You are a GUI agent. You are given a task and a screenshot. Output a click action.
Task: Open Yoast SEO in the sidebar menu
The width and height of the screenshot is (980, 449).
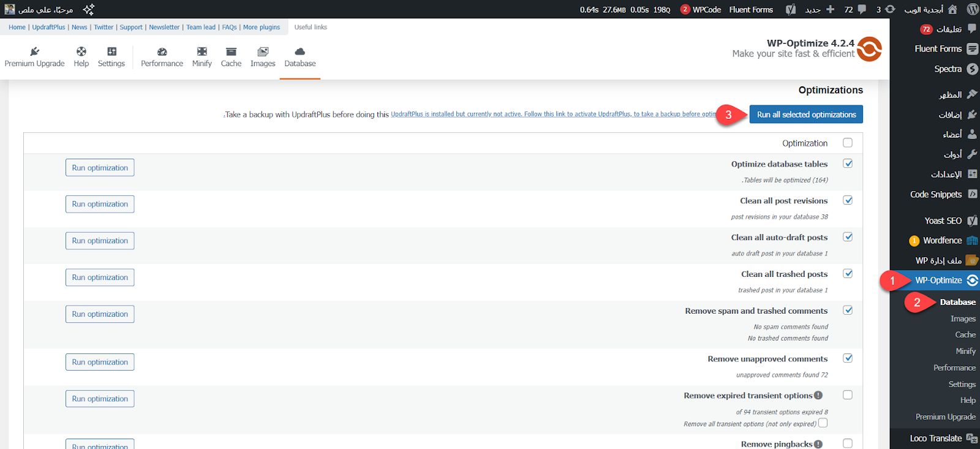(943, 221)
